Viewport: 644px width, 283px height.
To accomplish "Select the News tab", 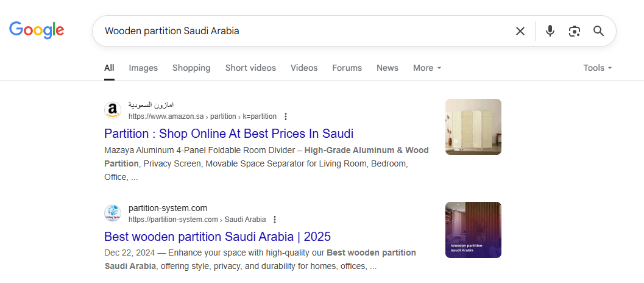I will pos(387,68).
